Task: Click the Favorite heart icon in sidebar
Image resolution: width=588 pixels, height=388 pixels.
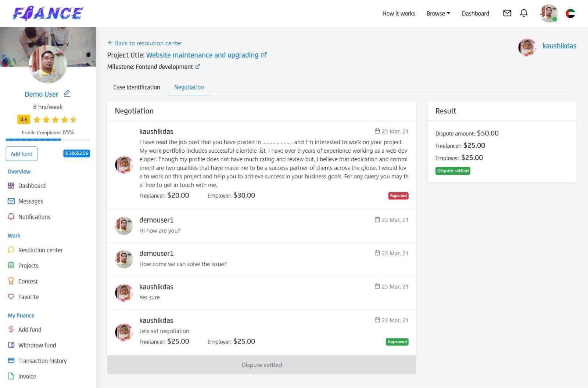Action: click(x=11, y=296)
